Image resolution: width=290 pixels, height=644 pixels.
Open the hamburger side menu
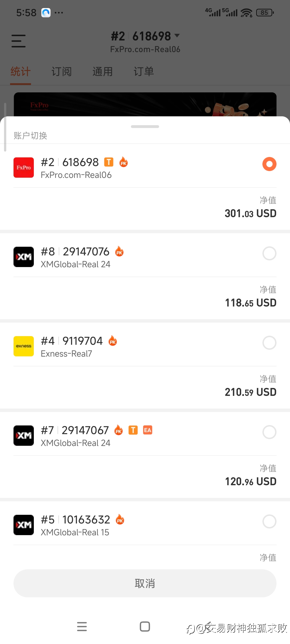(x=19, y=41)
